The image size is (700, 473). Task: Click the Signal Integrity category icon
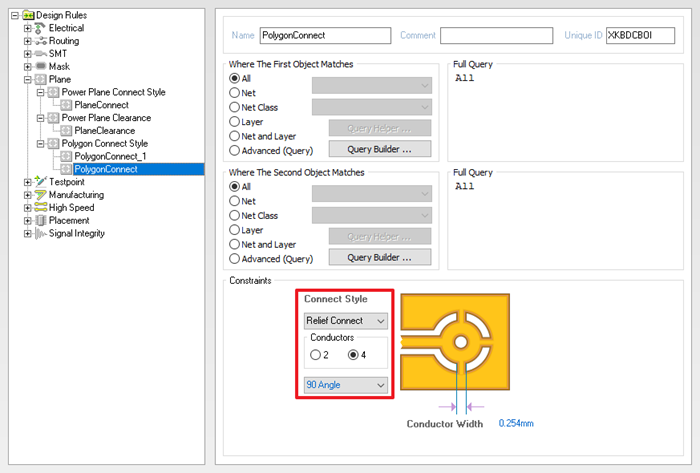click(41, 234)
